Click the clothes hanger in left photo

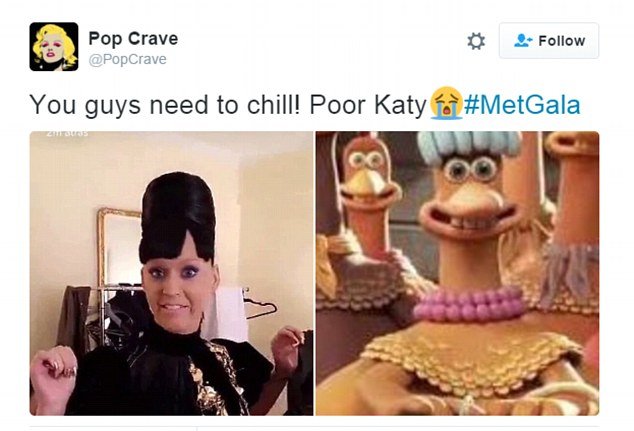260,307
